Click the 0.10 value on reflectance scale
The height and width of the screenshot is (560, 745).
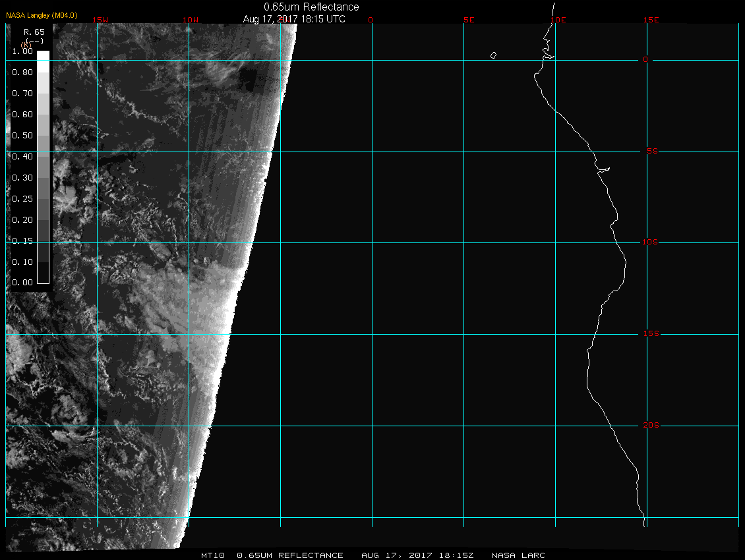pyautogui.click(x=22, y=262)
